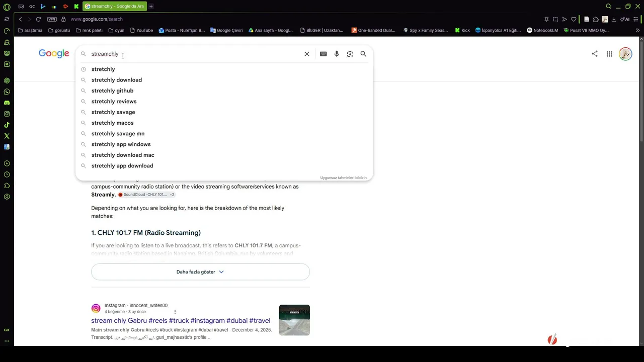Pin the page with the pin icon
The height and width of the screenshot is (362, 644).
(x=546, y=19)
